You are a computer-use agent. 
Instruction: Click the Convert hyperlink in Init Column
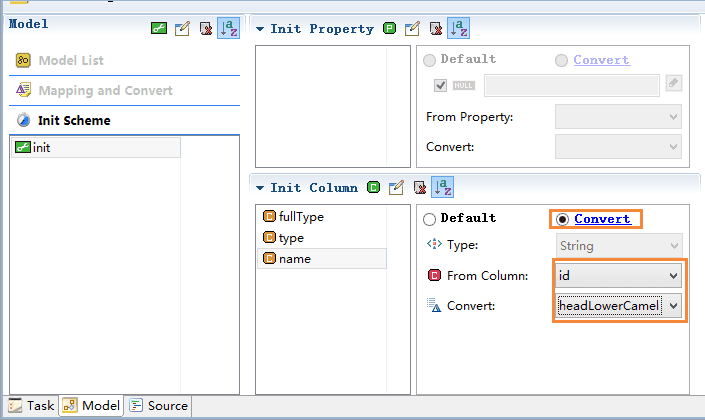point(602,219)
